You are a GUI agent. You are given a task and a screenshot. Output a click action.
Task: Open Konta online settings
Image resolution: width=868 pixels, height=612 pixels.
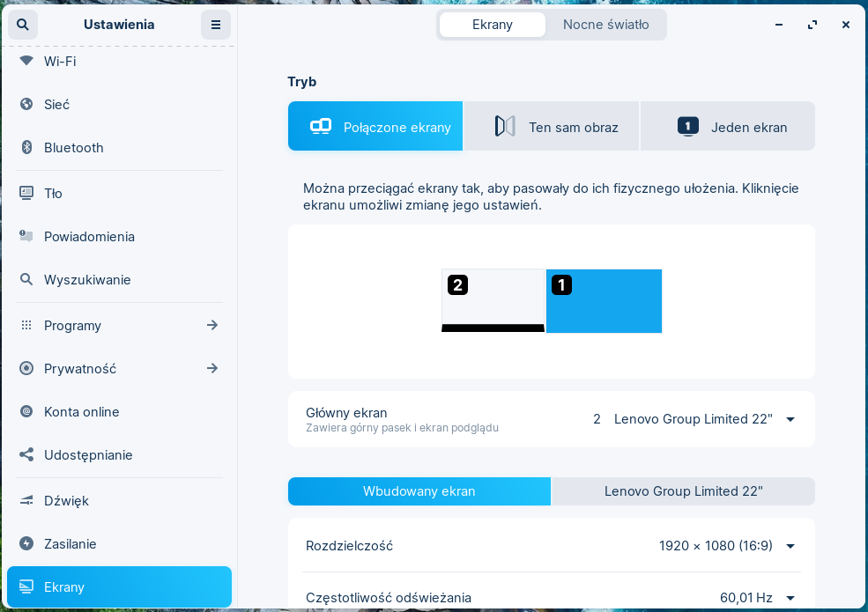[119, 412]
